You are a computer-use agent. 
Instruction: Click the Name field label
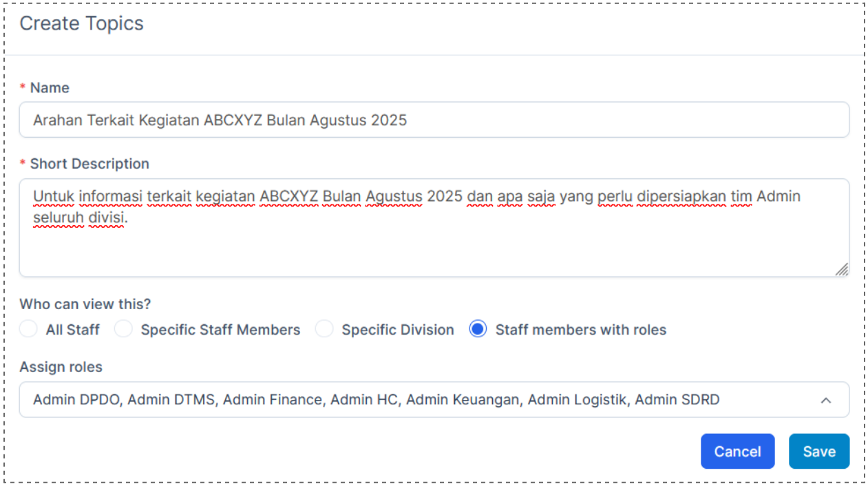50,88
